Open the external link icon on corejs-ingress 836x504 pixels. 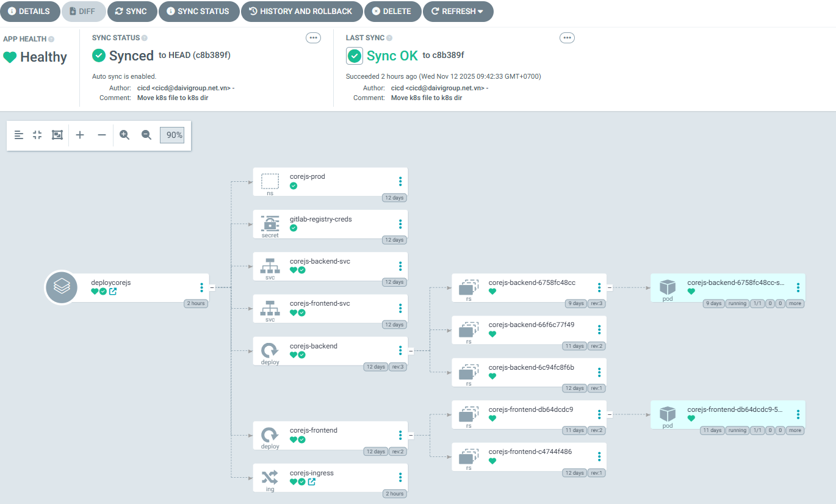312,482
